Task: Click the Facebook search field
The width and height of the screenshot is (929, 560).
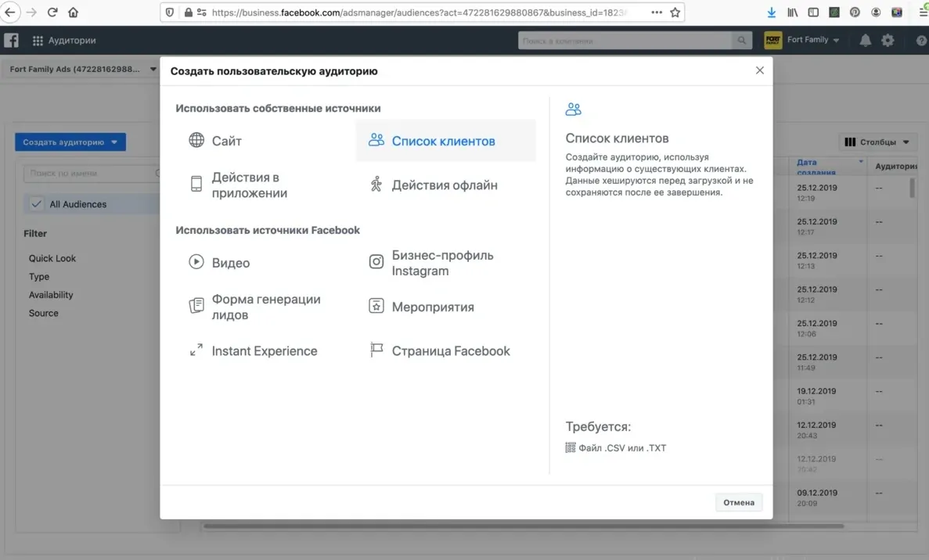Action: (626, 41)
